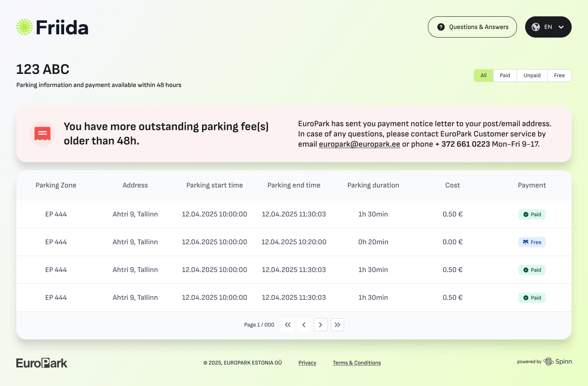Go to next page with right chevron

click(x=321, y=325)
